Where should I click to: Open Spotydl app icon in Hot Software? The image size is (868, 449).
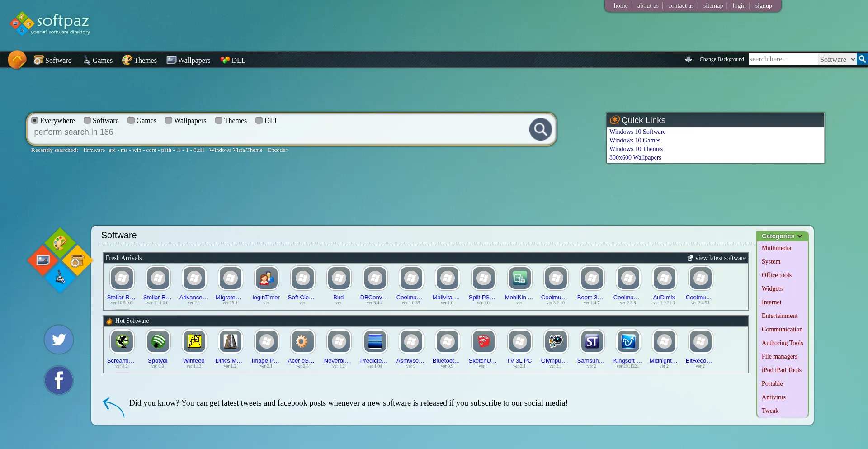[x=158, y=341]
